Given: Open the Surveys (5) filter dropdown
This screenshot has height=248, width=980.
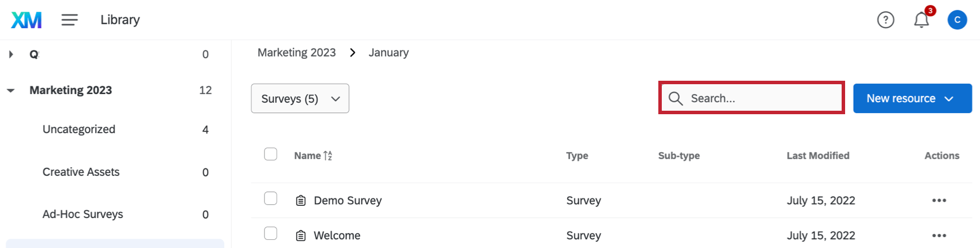Looking at the screenshot, I should 300,99.
